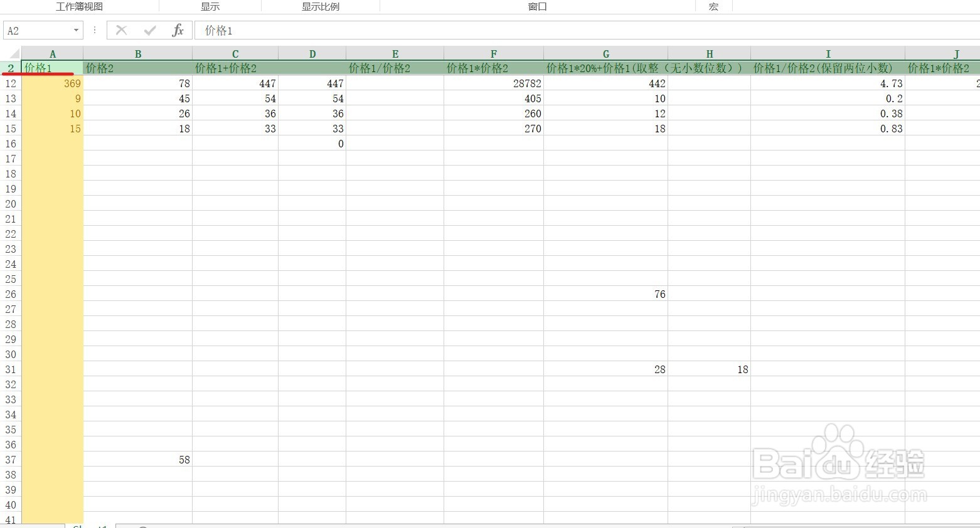Select row 26 header

(x=11, y=294)
